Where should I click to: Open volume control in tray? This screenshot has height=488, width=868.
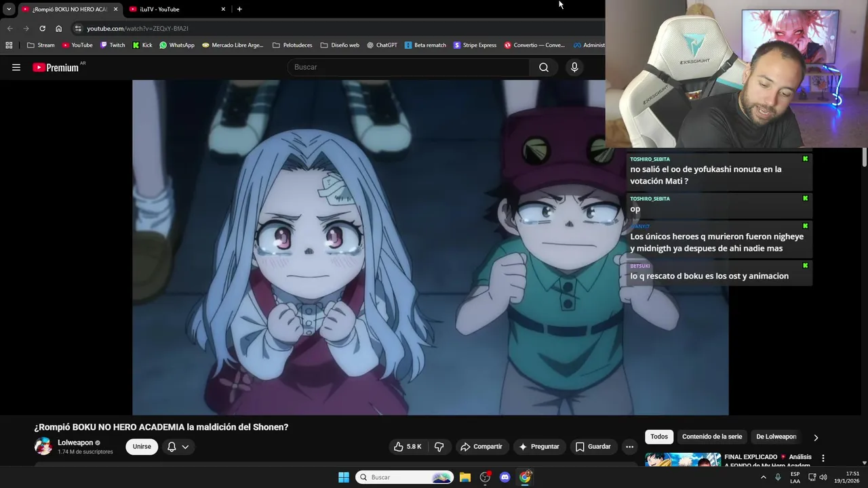[x=823, y=477]
